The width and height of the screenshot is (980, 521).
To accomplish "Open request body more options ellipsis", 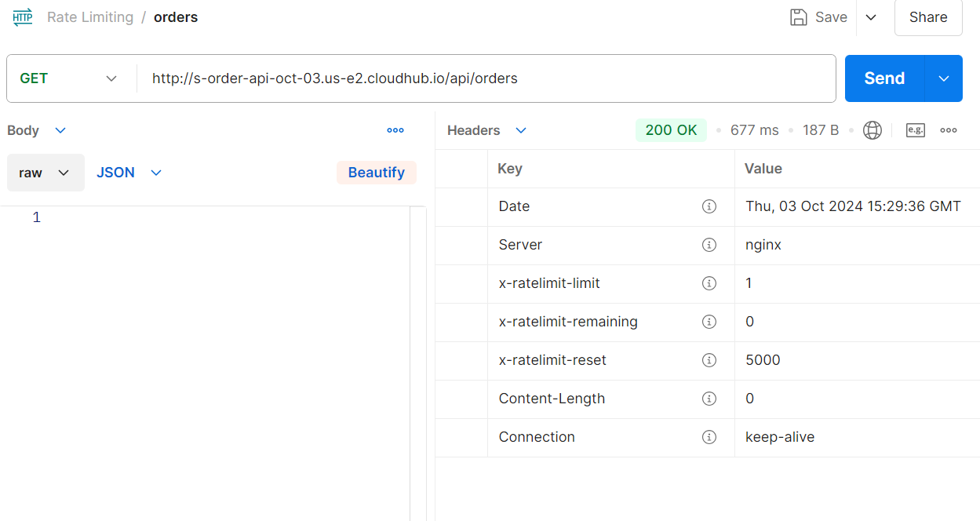I will [395, 130].
